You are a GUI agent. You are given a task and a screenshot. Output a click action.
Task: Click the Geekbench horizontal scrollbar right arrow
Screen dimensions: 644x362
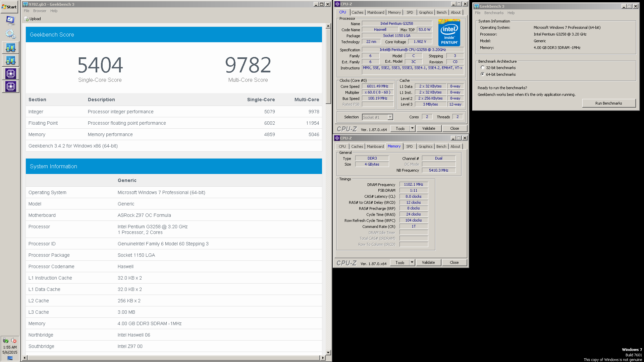323,358
